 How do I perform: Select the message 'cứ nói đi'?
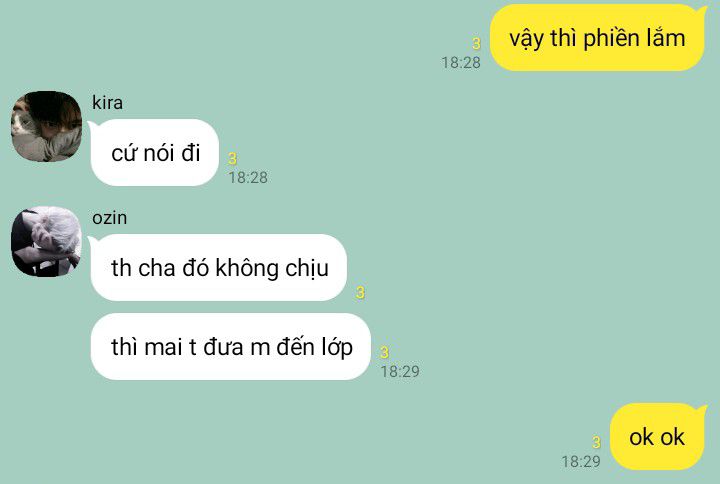tap(155, 152)
